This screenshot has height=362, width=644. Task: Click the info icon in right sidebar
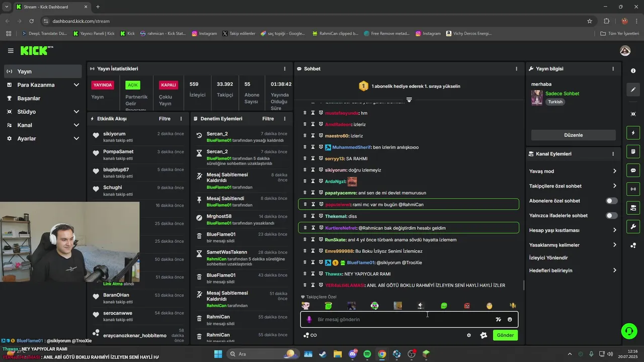pyautogui.click(x=633, y=71)
